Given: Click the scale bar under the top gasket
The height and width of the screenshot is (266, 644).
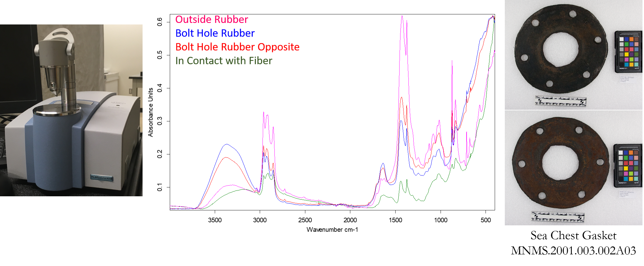Looking at the screenshot, I should 561,101.
